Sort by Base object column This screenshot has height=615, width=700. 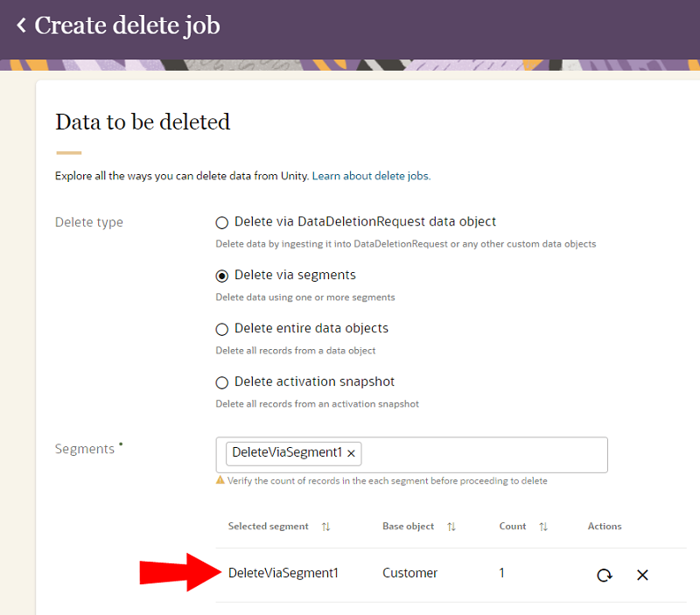coord(451,527)
